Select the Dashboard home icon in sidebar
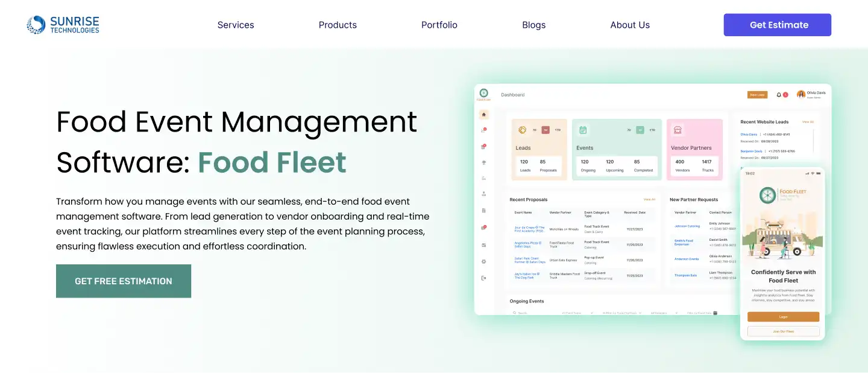Screen dimensions: 868x373 483,114
